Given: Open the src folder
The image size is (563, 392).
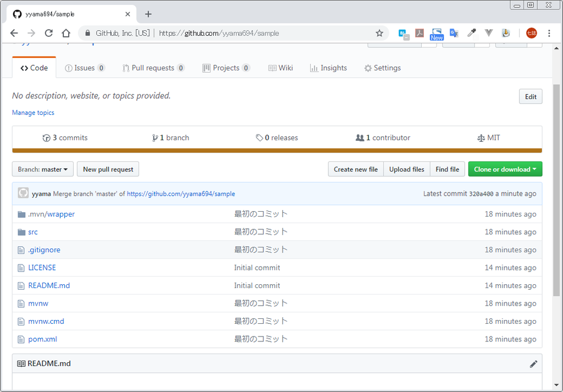Looking at the screenshot, I should tap(33, 232).
